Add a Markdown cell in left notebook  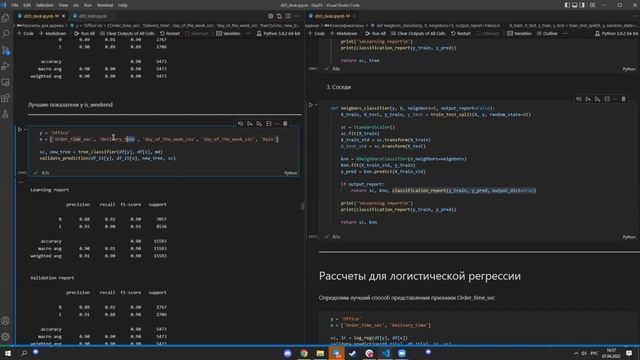point(53,33)
